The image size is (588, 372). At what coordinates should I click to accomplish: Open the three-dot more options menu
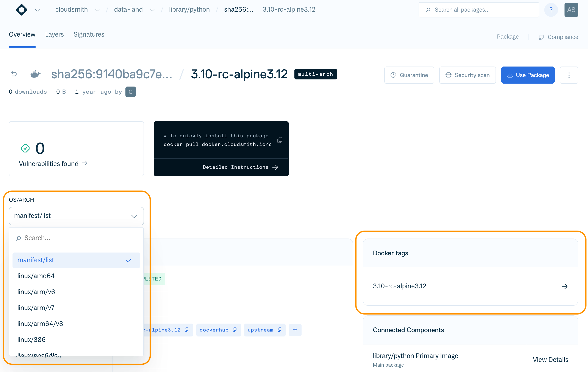(x=569, y=75)
